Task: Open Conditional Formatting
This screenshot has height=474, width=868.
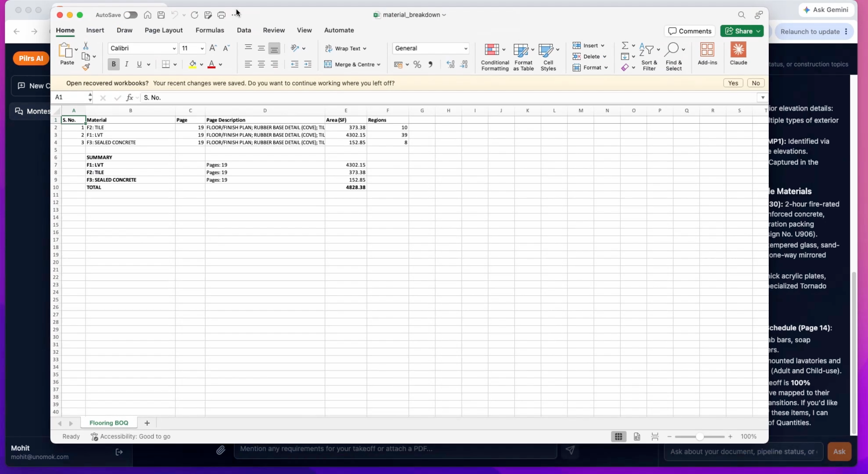Action: point(495,57)
